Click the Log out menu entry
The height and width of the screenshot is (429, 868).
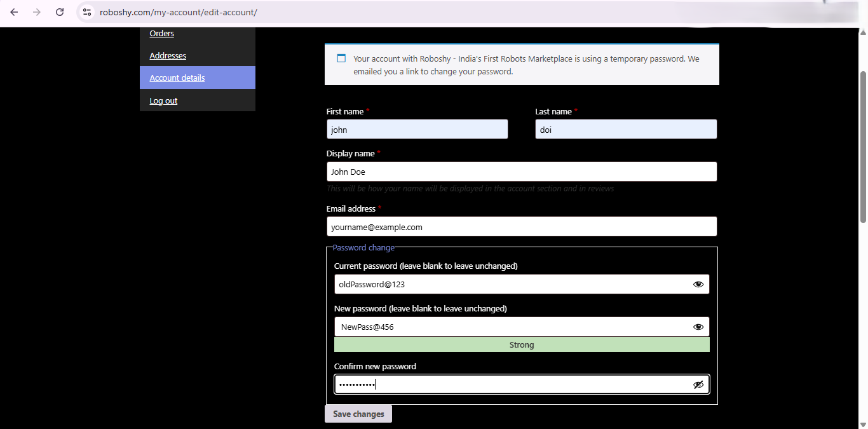[x=163, y=100]
